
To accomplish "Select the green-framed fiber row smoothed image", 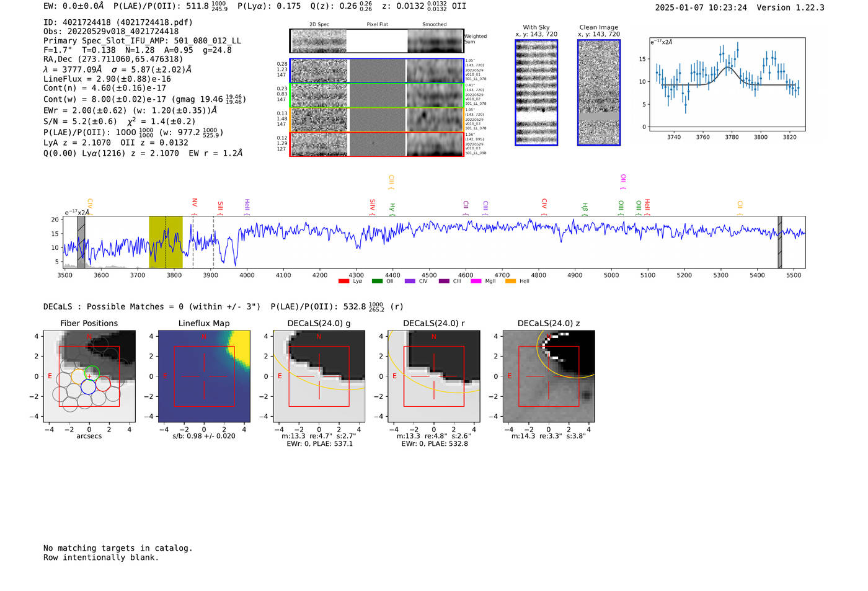I will [x=435, y=96].
